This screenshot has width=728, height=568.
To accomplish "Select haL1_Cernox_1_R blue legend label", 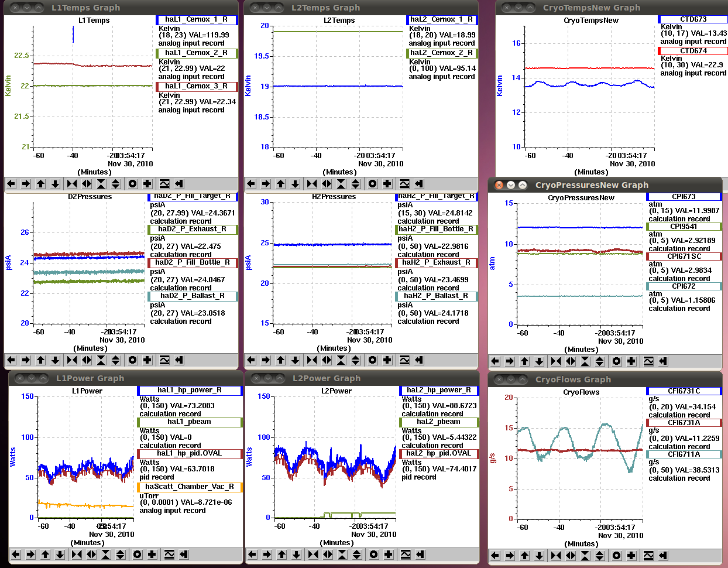I will pyautogui.click(x=197, y=20).
